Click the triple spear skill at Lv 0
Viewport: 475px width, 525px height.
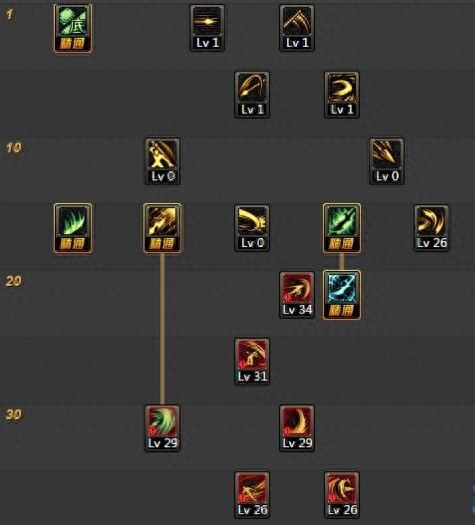pyautogui.click(x=387, y=161)
